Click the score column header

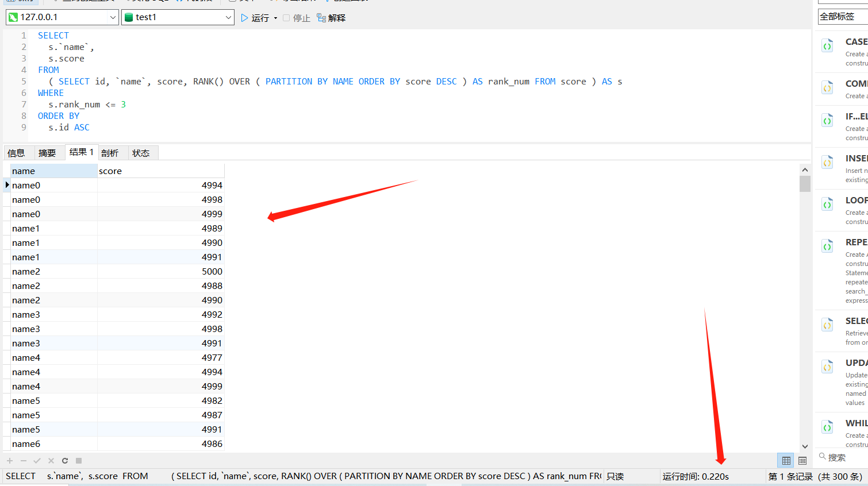(161, 171)
